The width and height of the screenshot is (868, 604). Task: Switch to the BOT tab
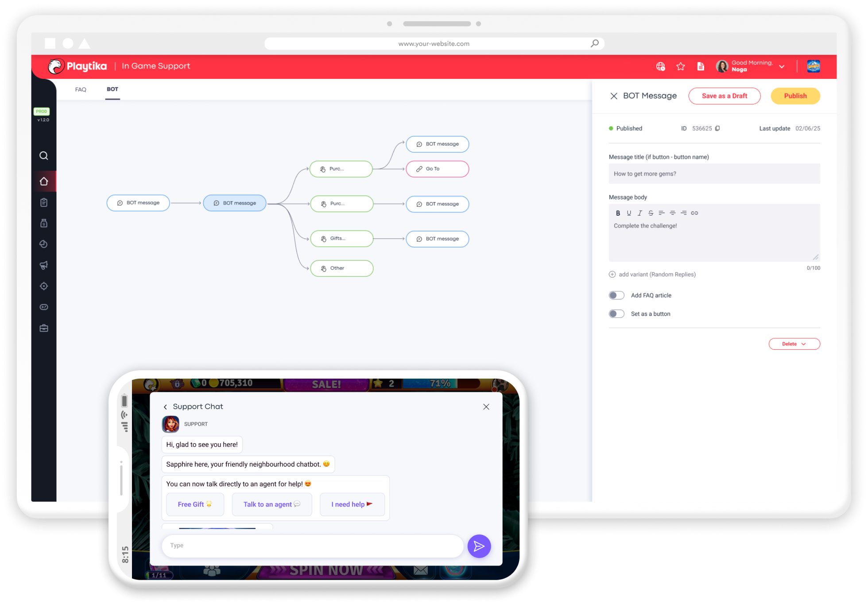click(x=112, y=89)
